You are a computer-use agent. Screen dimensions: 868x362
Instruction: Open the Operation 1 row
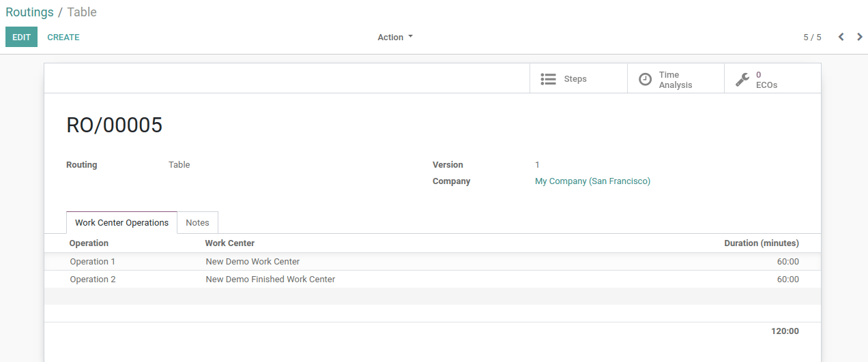click(x=433, y=262)
